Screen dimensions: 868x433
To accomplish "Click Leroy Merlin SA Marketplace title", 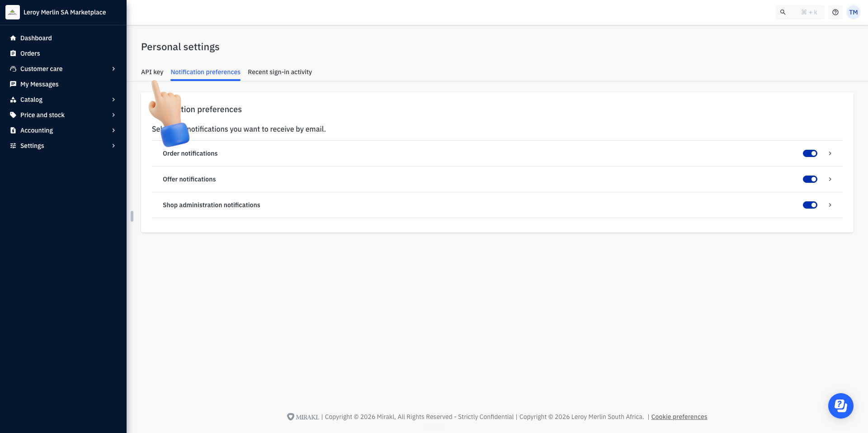I will [x=65, y=12].
